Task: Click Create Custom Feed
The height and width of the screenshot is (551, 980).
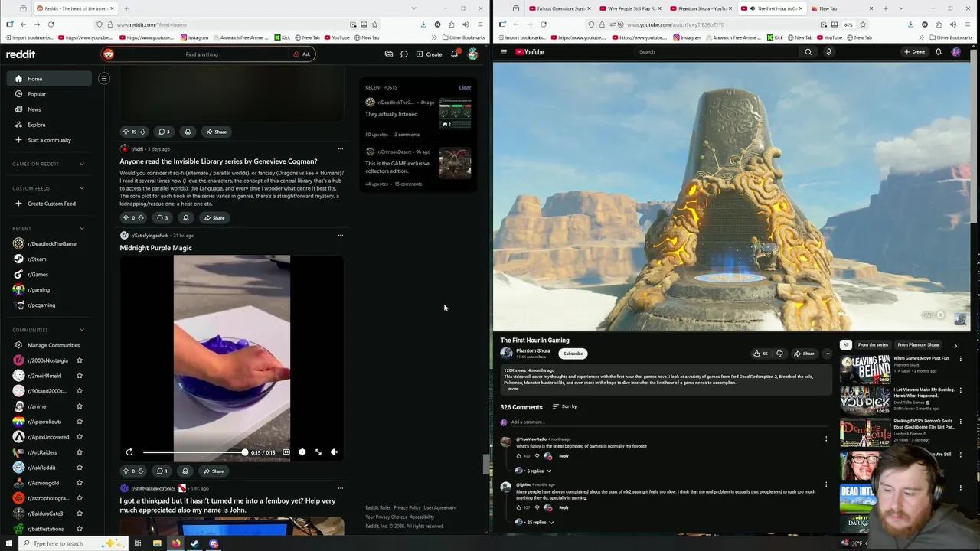Action: pos(49,204)
